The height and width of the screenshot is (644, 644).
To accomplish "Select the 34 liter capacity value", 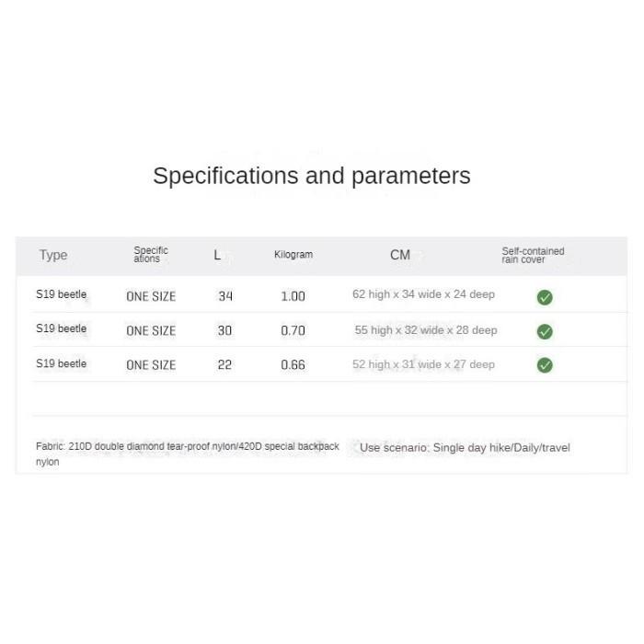I will tap(225, 296).
